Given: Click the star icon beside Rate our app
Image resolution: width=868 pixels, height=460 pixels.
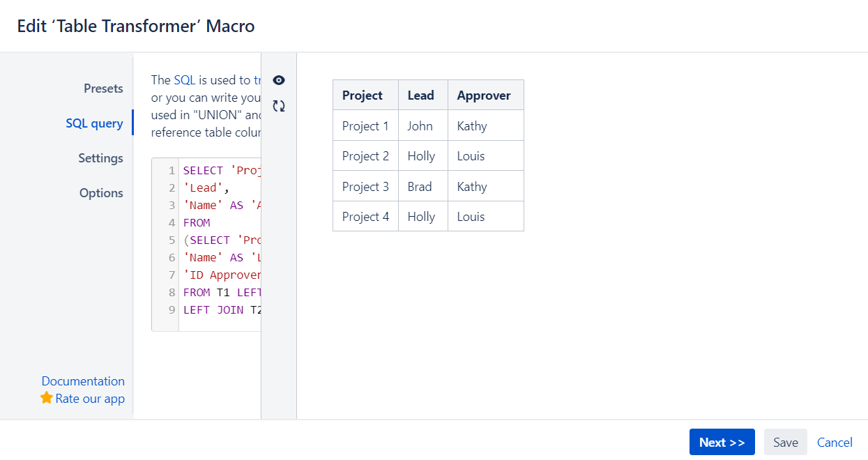Looking at the screenshot, I should click(46, 398).
